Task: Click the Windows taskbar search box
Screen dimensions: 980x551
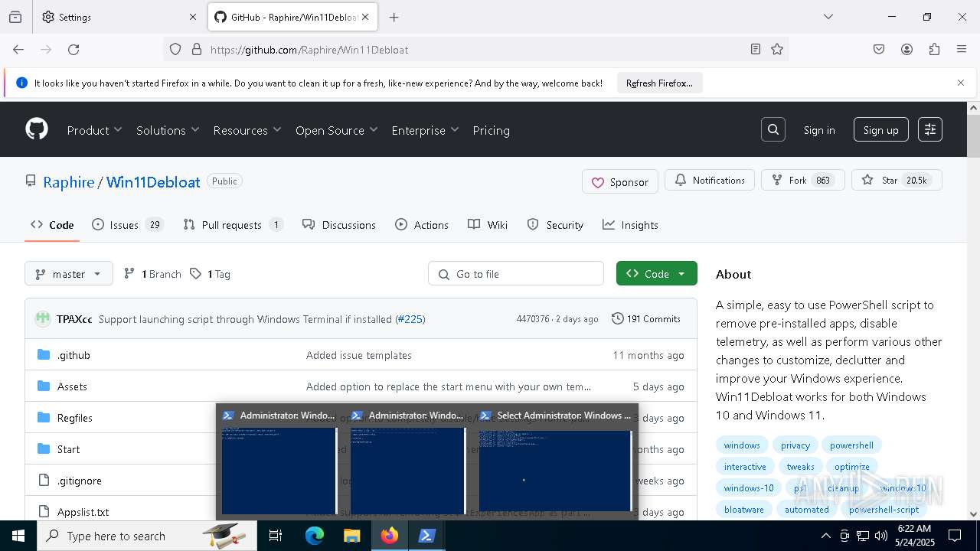Action: click(x=147, y=536)
